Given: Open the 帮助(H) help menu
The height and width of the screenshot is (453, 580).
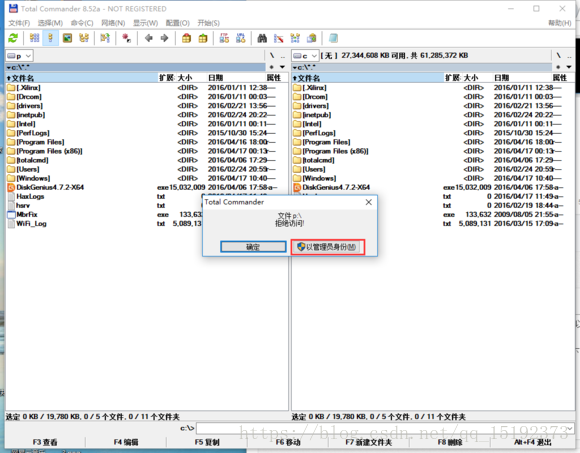Looking at the screenshot, I should pyautogui.click(x=560, y=23).
